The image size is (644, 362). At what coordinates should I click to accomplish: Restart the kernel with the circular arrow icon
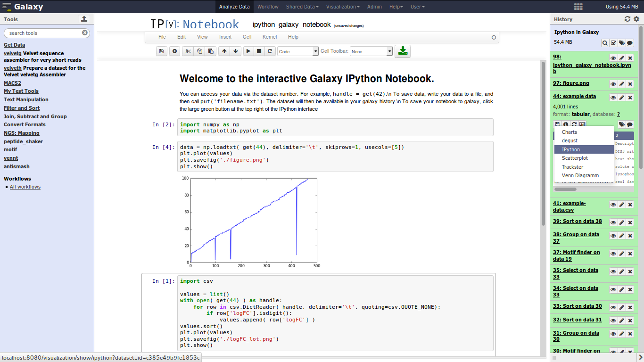(270, 51)
